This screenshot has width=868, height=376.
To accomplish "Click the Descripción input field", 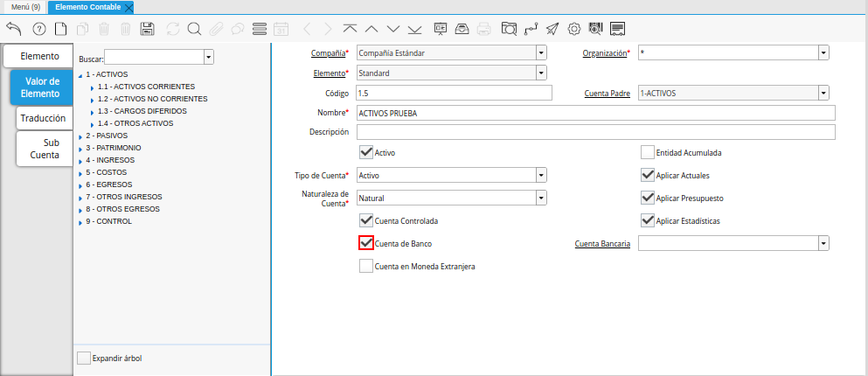I will click(x=594, y=132).
